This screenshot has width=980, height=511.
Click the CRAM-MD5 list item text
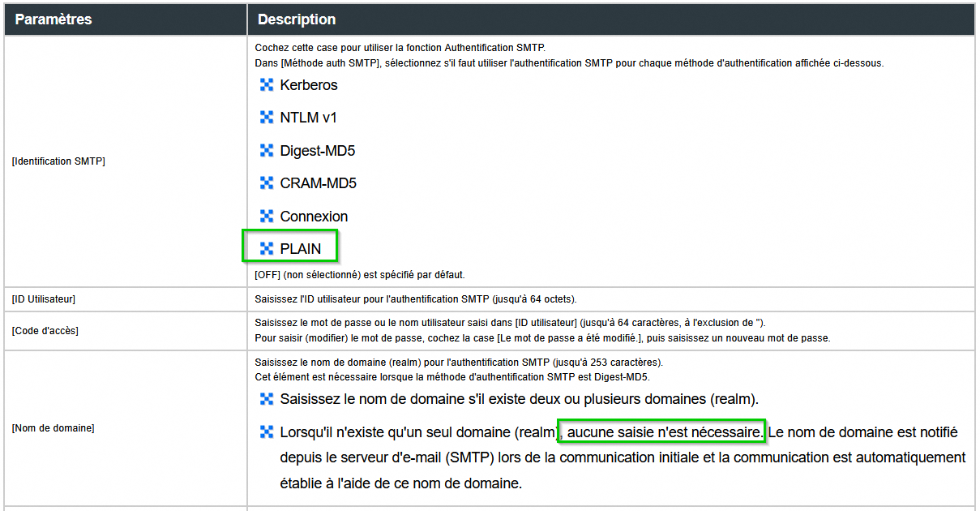(x=319, y=183)
